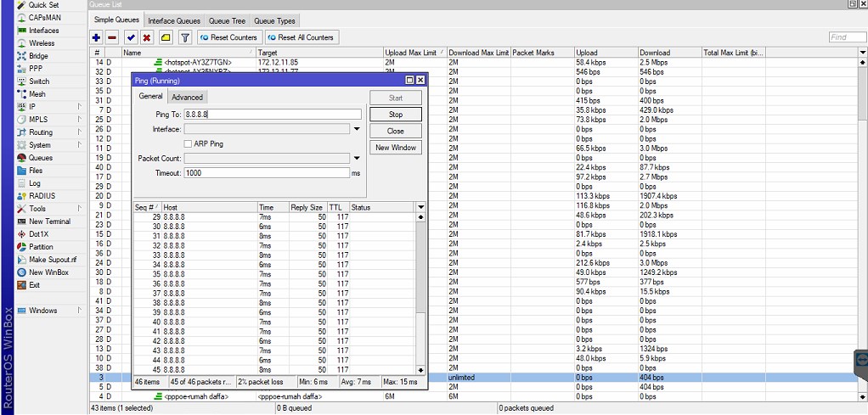Click the New Window button
This screenshot has height=415, width=868.
396,148
